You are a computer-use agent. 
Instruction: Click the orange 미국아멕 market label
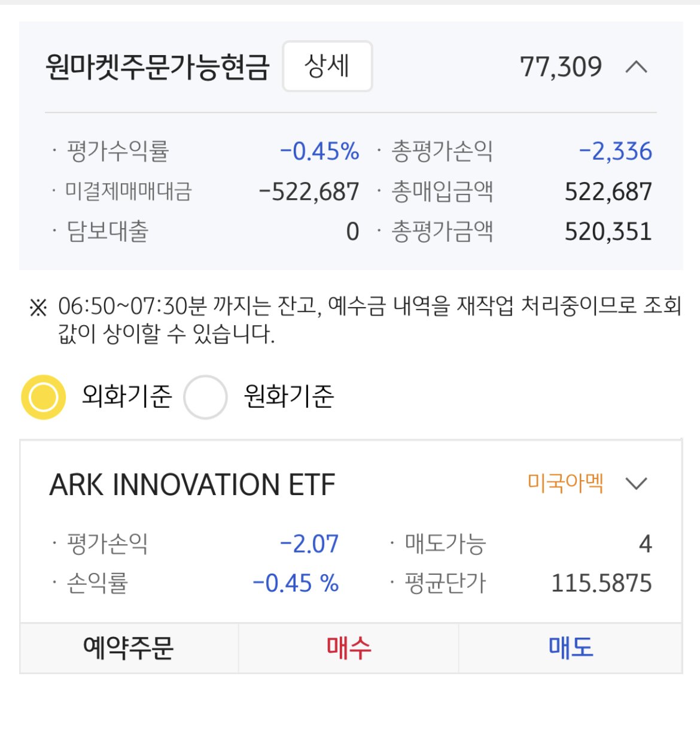coord(565,483)
